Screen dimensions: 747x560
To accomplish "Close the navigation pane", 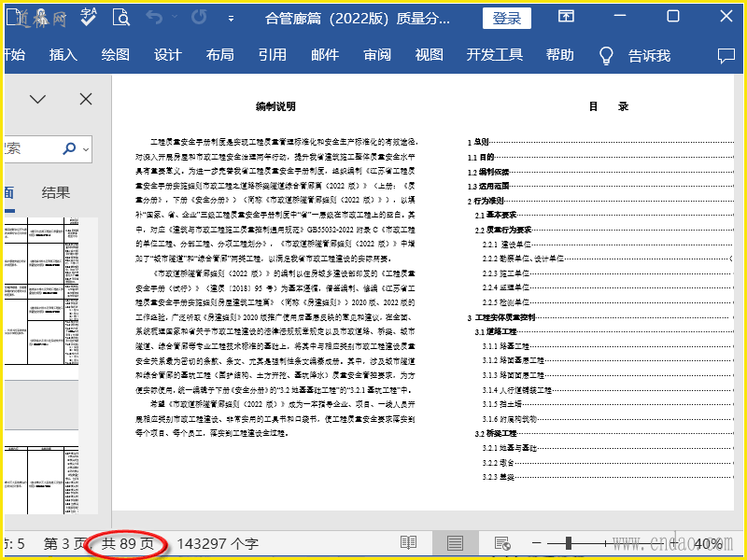I will coord(86,99).
